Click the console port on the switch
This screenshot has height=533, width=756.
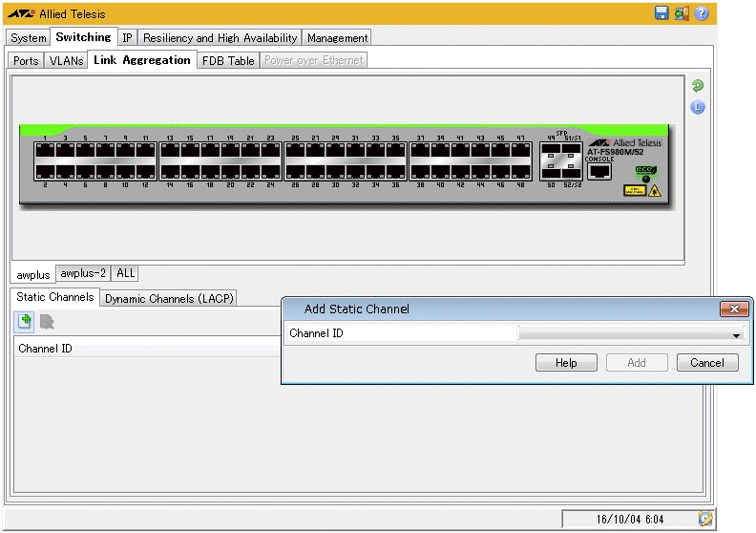pos(599,172)
